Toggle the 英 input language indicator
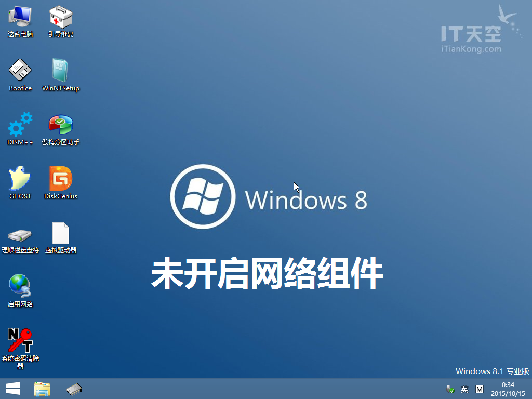Image resolution: width=532 pixels, height=399 pixels. pos(464,389)
